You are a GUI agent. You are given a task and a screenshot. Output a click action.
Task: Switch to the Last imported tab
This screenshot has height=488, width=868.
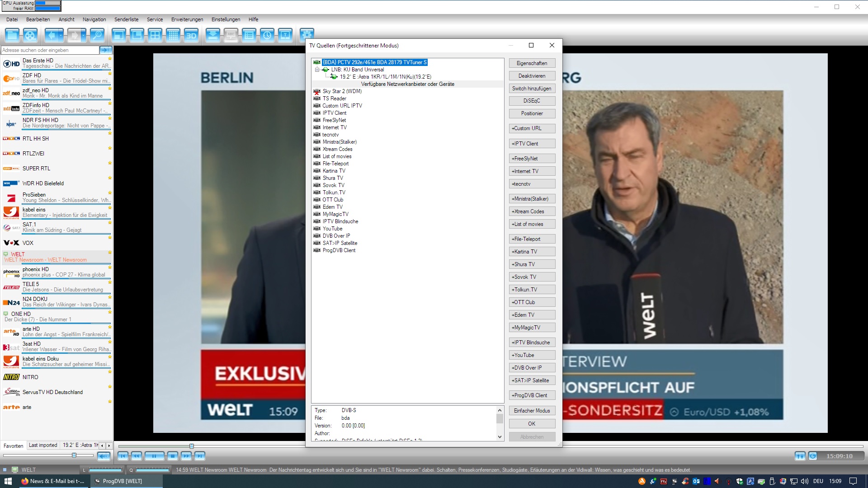[x=43, y=445]
